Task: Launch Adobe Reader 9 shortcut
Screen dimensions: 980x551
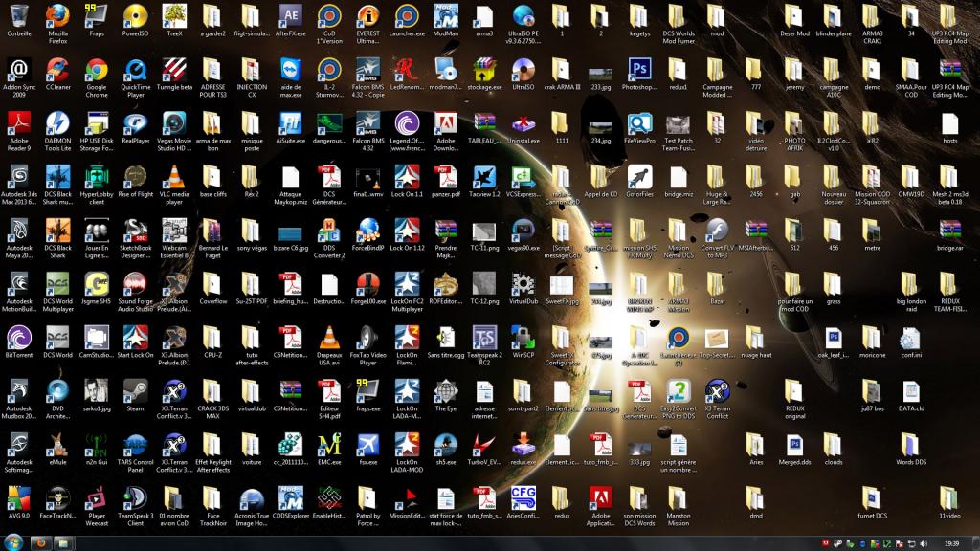Action: (19, 122)
